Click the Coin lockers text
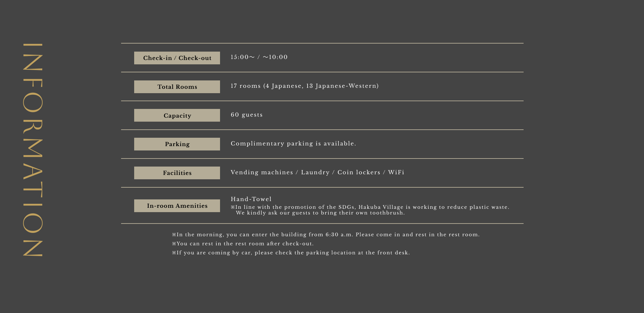 (359, 172)
